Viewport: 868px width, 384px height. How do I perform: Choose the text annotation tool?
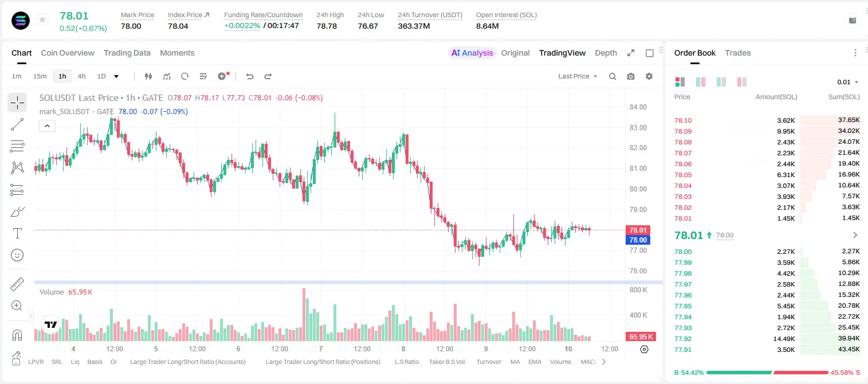pyautogui.click(x=17, y=233)
